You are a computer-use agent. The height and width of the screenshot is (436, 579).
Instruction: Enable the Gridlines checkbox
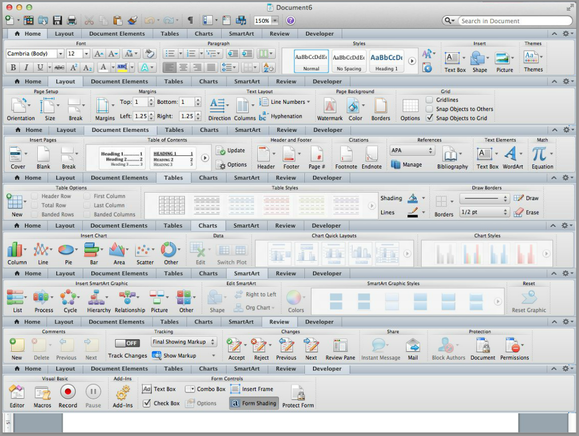(429, 100)
